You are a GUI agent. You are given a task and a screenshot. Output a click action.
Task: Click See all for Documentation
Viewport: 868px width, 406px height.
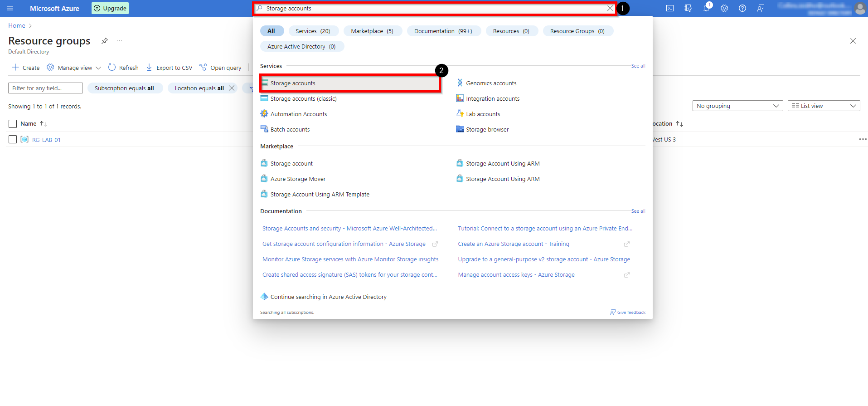tap(638, 211)
